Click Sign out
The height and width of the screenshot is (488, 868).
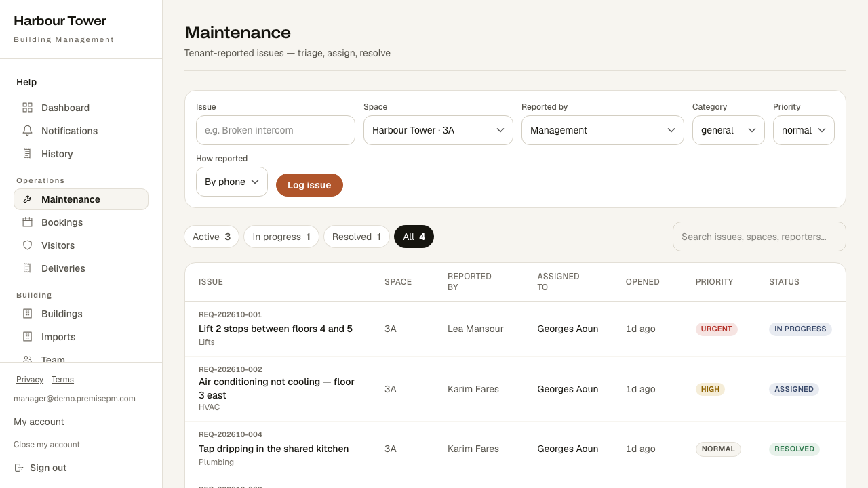(x=40, y=468)
